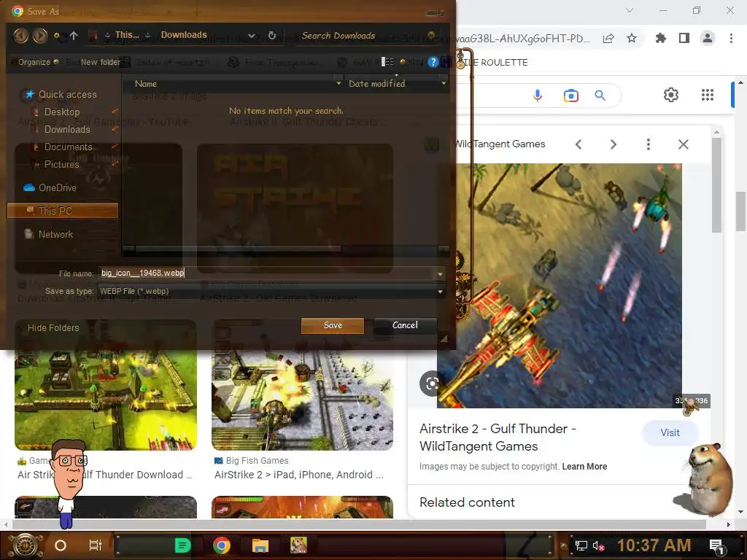Click Downloads breadcrumb in address bar
Viewport: 747px width, 560px height.
[184, 35]
